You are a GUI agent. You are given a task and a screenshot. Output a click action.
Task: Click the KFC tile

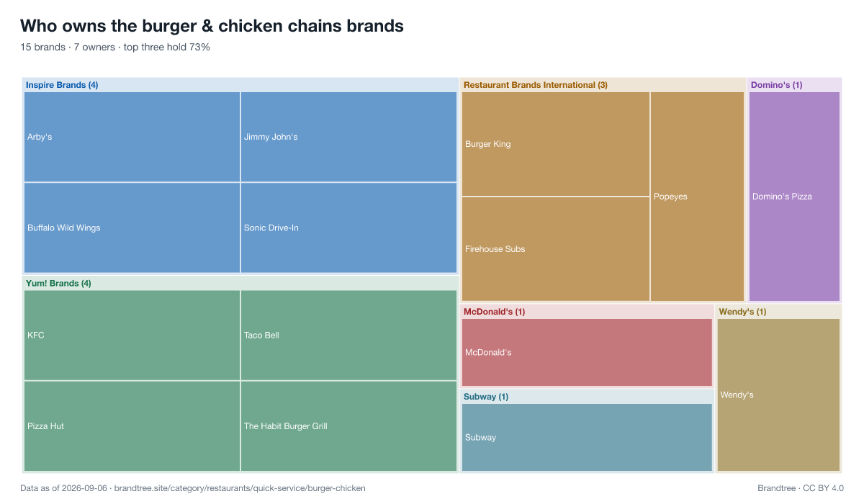click(x=132, y=336)
